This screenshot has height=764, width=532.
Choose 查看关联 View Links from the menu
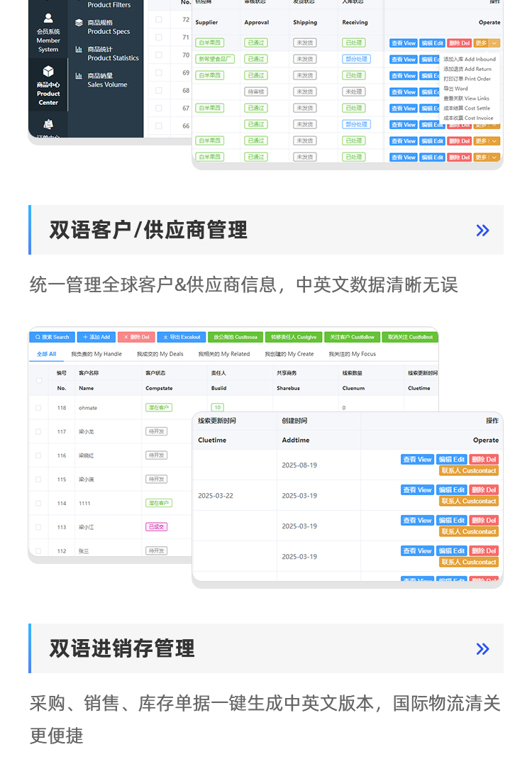point(466,99)
